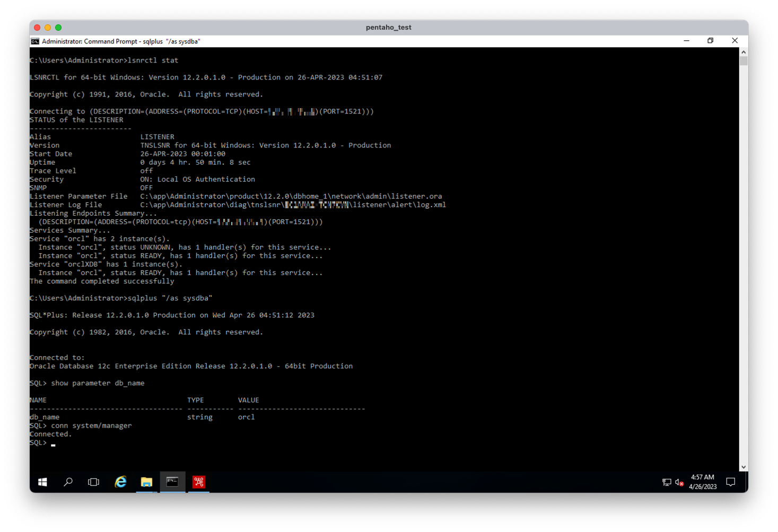778x532 pixels.
Task: Open taskbar search magnifier
Action: coord(68,482)
